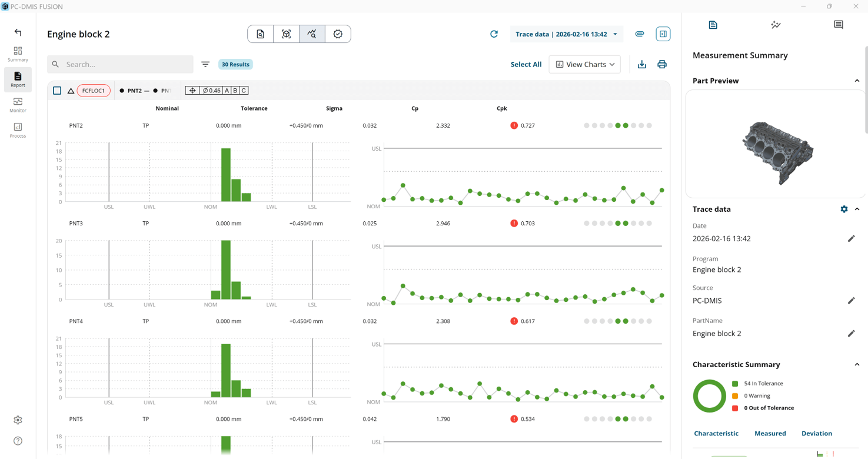Click the PNT5 Cpk warning icon
Viewport: 868px width, 459px height.
514,419
